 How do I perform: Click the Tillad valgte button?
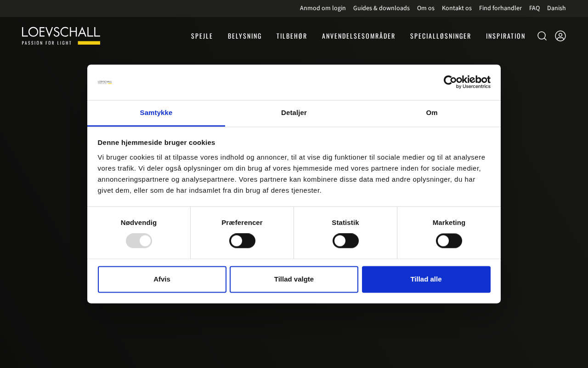(294, 279)
